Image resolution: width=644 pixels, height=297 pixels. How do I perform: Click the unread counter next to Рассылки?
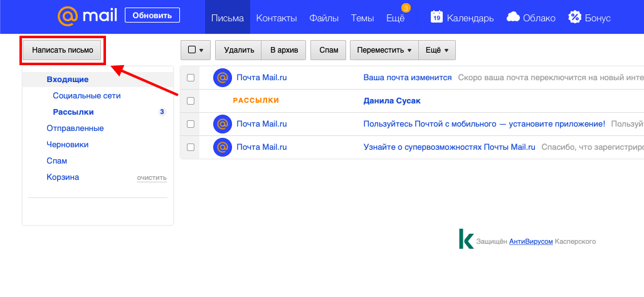coord(162,112)
